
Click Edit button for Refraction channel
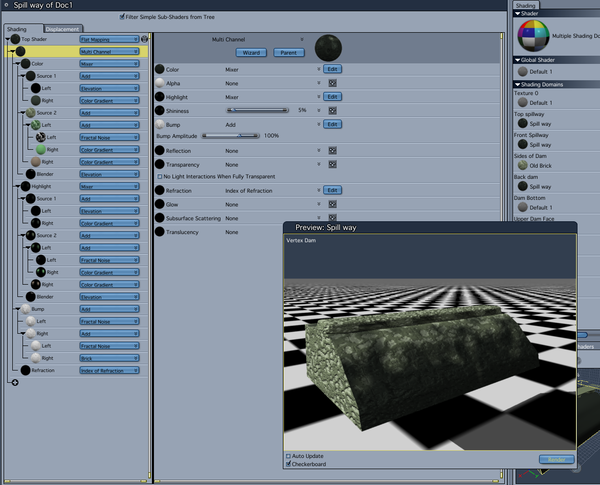pyautogui.click(x=332, y=190)
